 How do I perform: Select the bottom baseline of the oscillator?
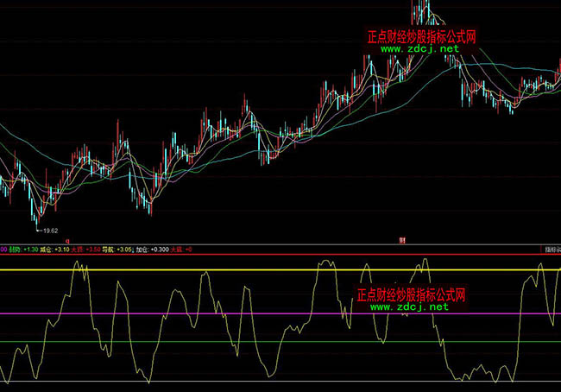tap(259, 382)
